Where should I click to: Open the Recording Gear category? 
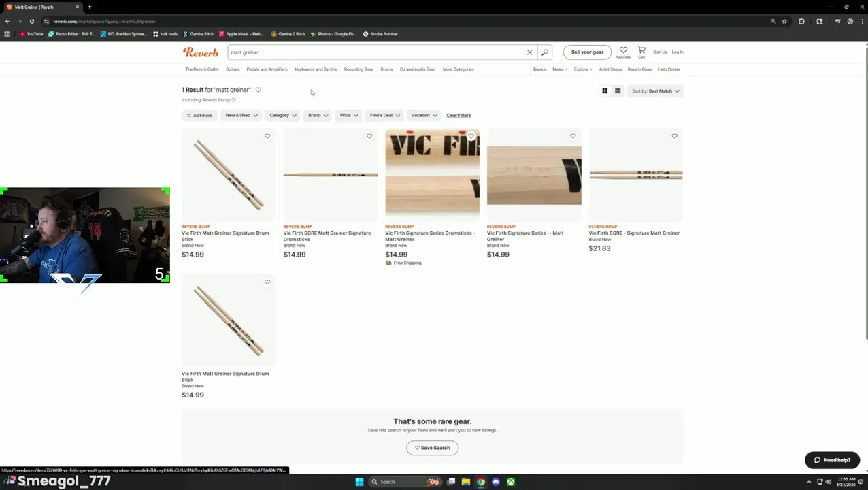click(358, 69)
